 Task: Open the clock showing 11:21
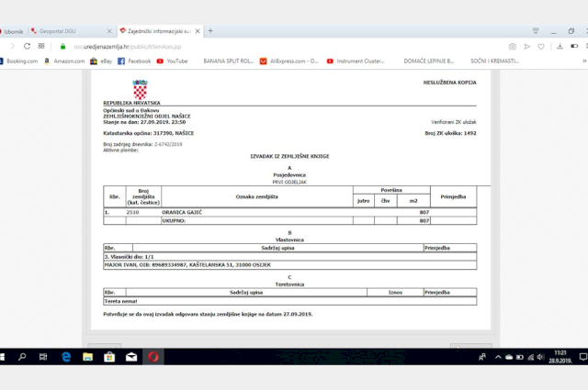coord(560,357)
